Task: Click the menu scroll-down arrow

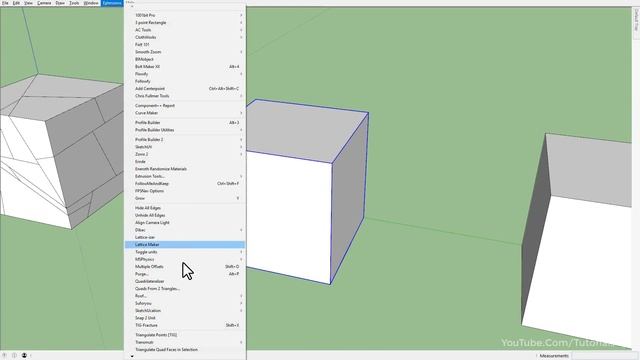Action: click(132, 356)
